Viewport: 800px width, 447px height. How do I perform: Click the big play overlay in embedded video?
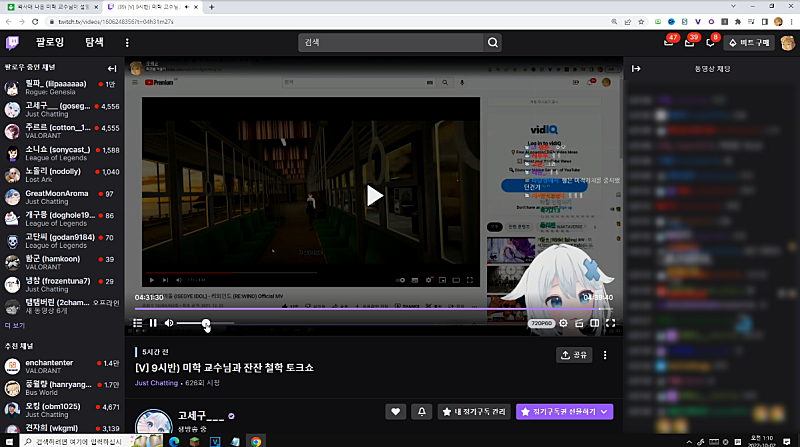click(x=374, y=195)
